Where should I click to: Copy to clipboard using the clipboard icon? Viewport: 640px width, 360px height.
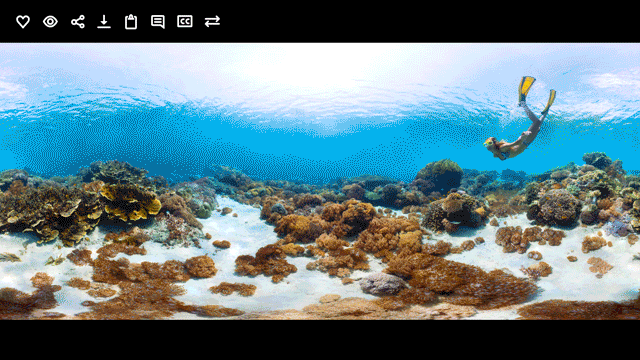[131, 22]
